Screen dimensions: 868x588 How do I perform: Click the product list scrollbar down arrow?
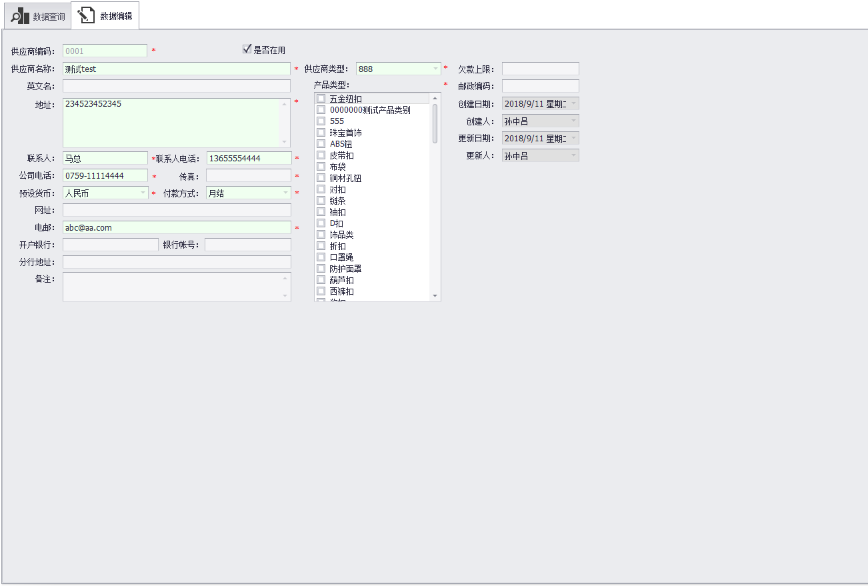435,295
